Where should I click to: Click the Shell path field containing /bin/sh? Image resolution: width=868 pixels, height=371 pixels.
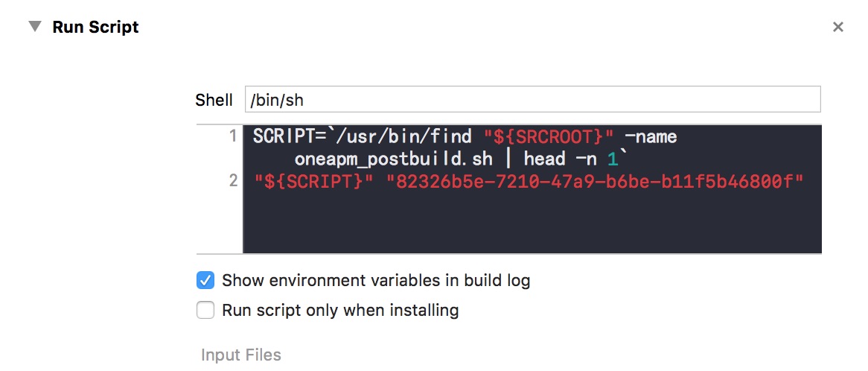(x=532, y=99)
